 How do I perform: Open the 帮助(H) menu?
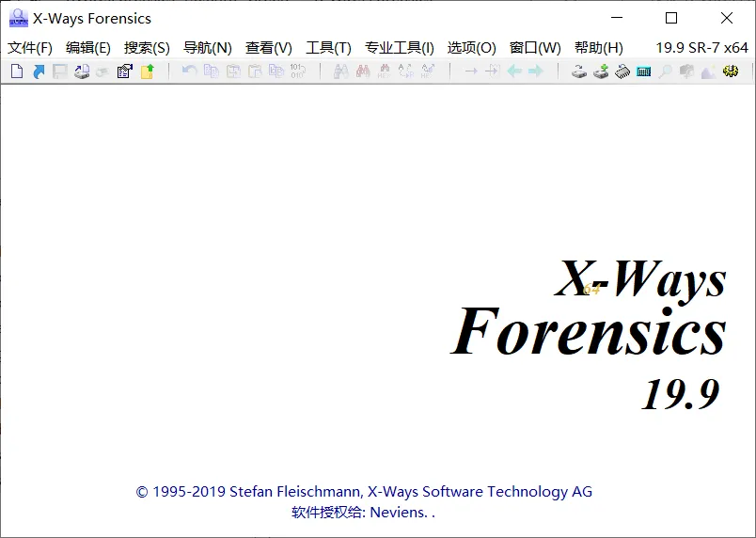point(599,48)
